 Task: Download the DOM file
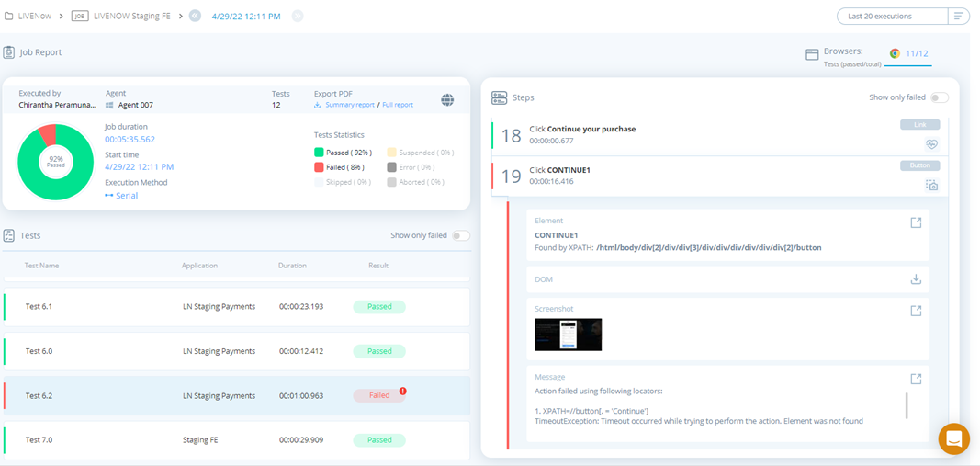coord(916,279)
